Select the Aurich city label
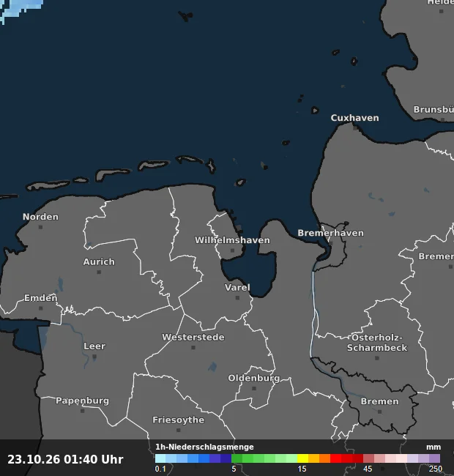 pos(99,261)
